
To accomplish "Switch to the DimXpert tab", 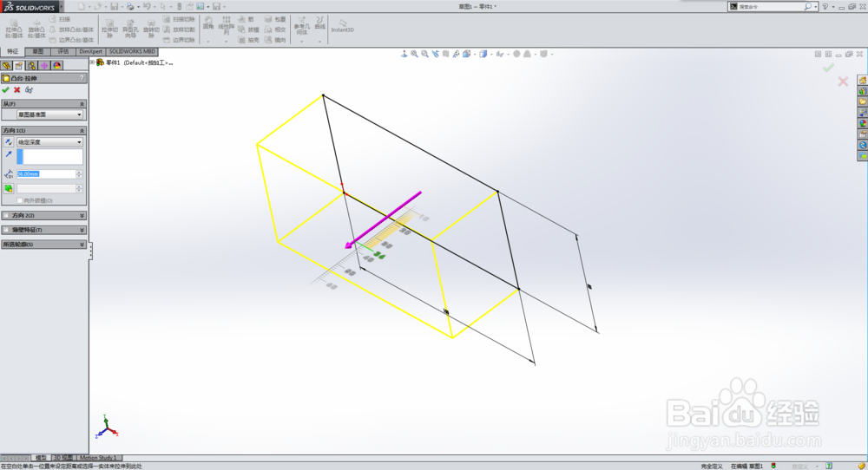I will [91, 51].
